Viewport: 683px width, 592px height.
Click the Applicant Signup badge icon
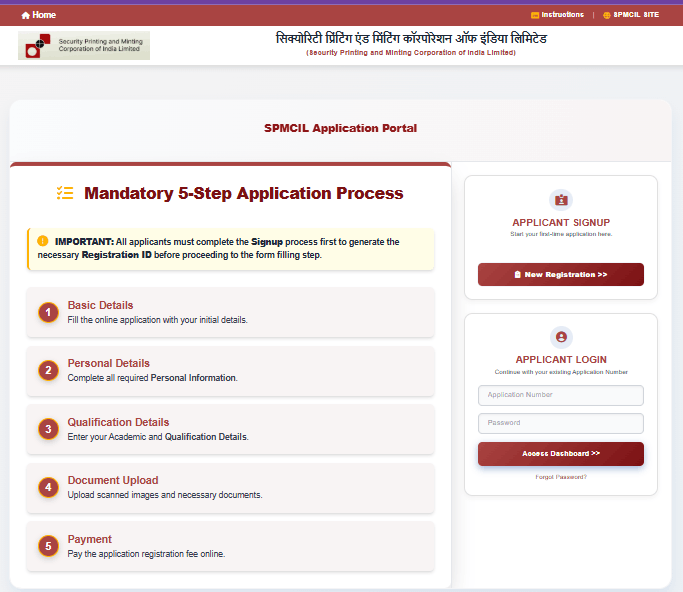click(x=561, y=200)
